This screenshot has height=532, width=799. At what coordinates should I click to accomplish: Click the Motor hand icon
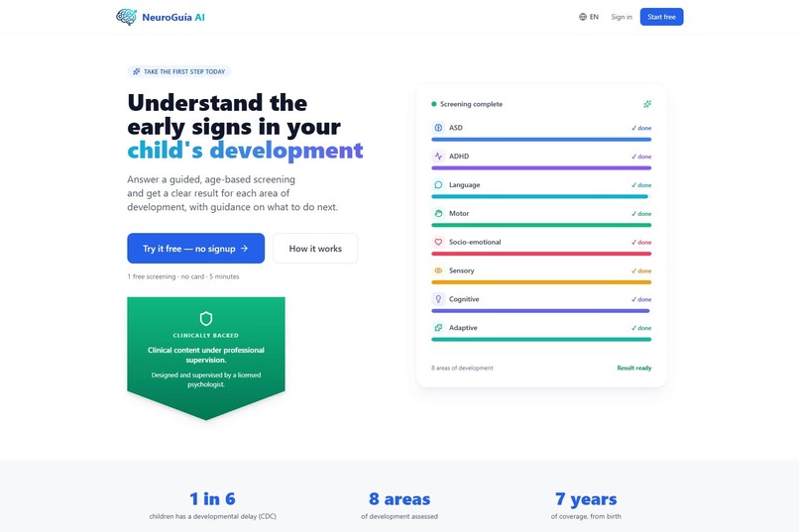438,213
